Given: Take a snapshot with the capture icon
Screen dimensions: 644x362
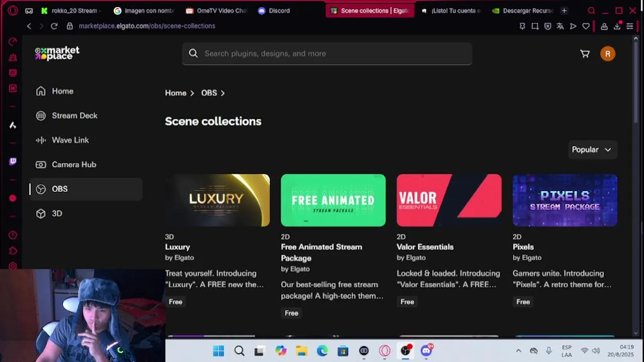Looking at the screenshot, I should point(535,26).
